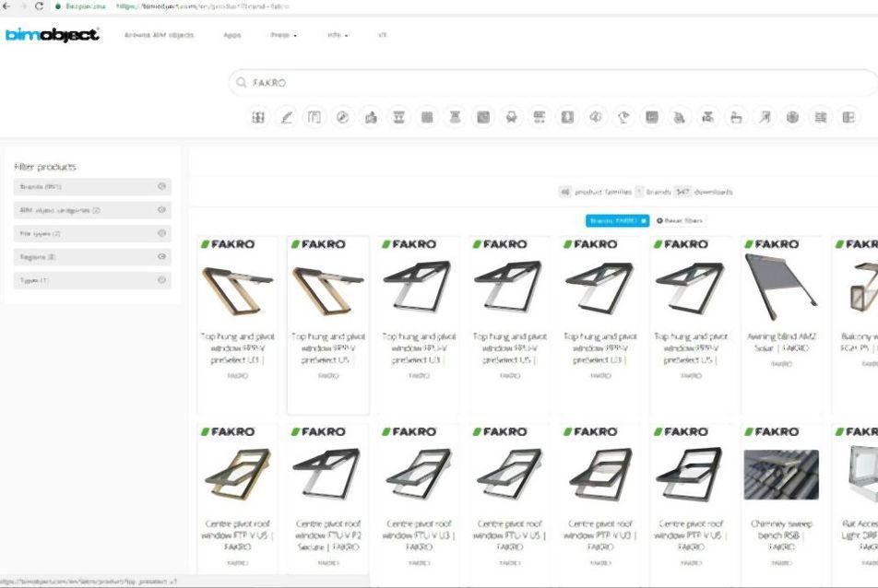Open the Chimney sweep bench RSB title link

coord(781,535)
